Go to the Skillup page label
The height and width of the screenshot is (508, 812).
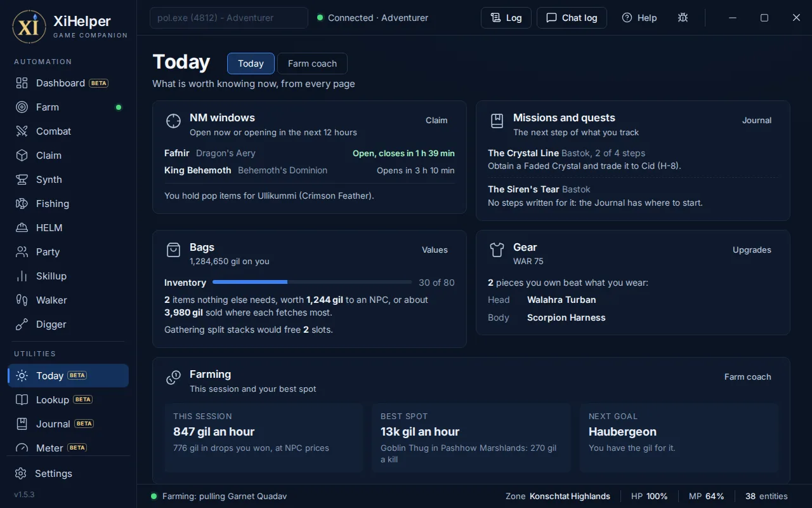tap(51, 276)
